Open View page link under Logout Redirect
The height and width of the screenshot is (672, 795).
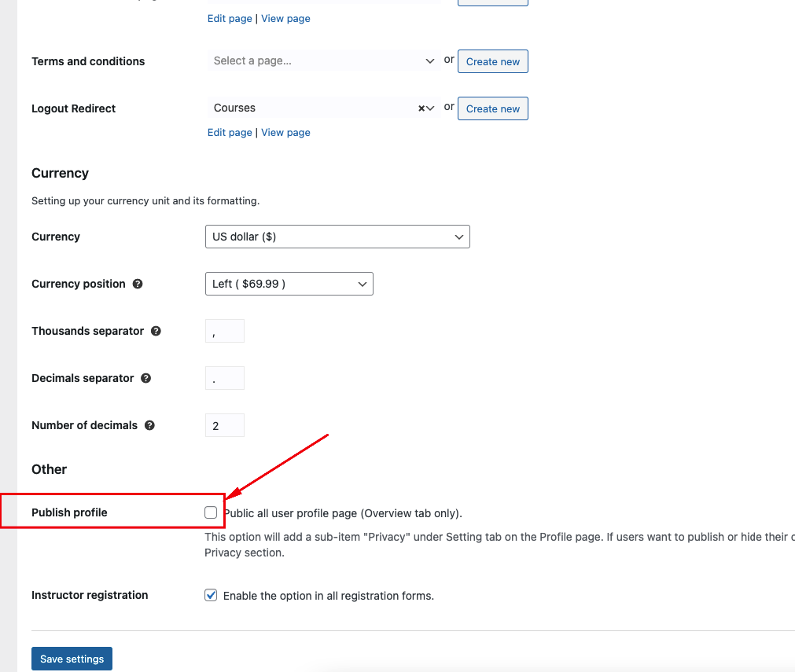point(285,132)
